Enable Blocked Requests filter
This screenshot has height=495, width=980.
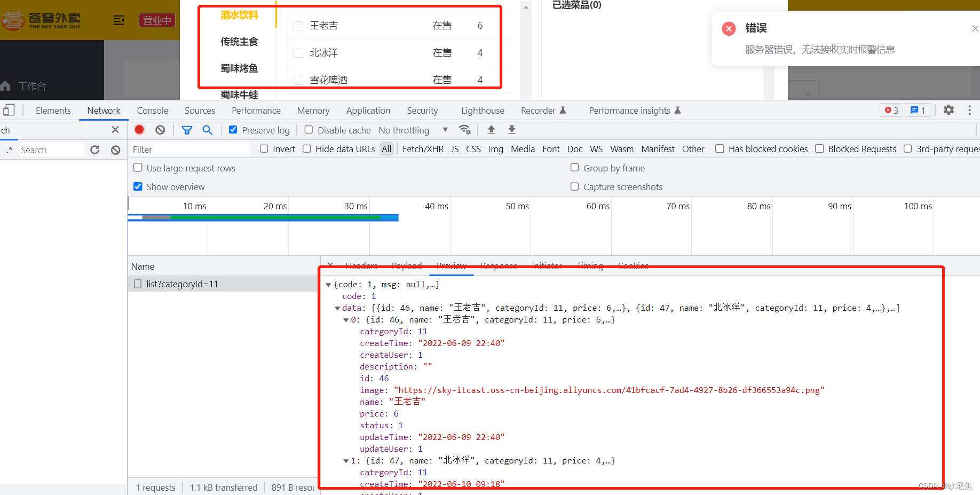819,149
